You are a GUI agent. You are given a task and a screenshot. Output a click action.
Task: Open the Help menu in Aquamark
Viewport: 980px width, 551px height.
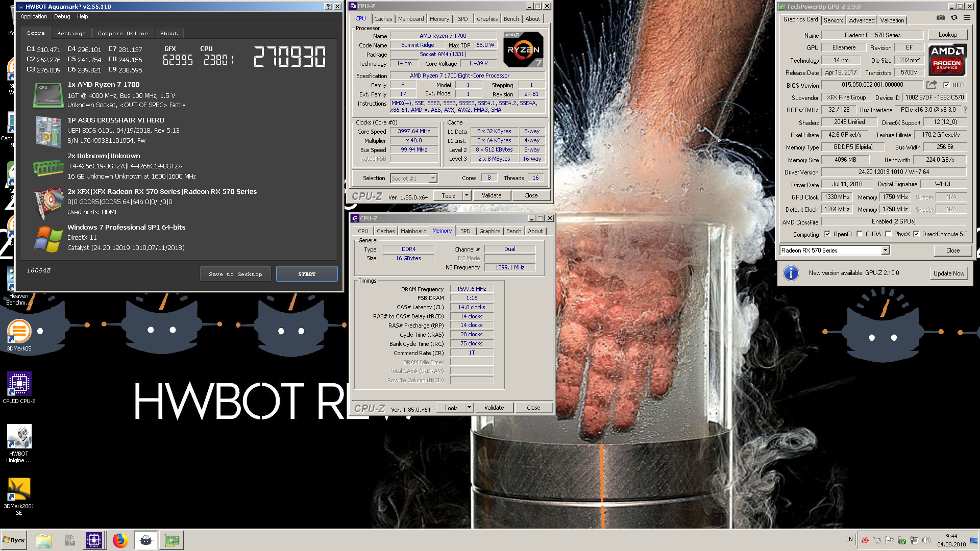pos(83,16)
